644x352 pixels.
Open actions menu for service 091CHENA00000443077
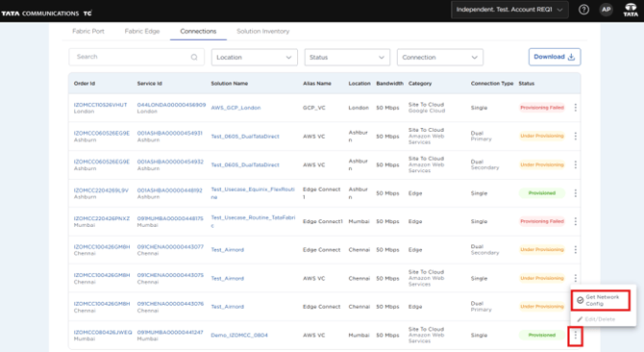[576, 250]
